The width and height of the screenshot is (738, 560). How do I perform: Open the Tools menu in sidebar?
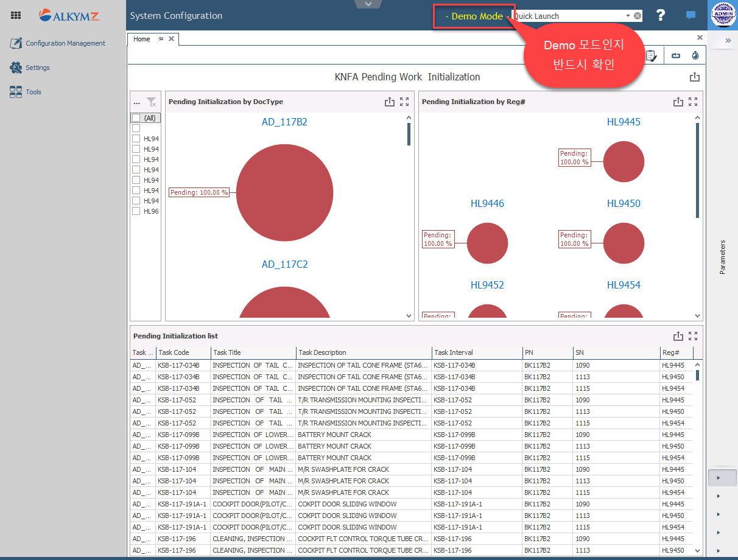33,92
